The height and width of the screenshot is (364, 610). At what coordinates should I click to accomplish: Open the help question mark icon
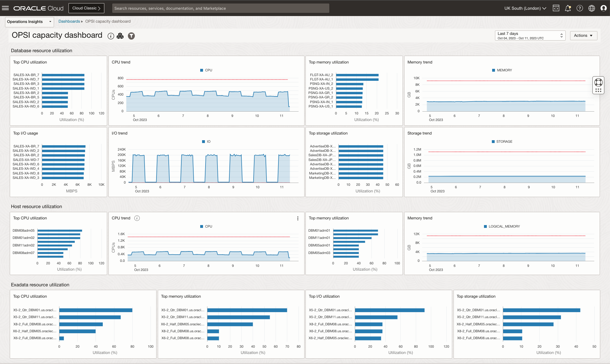point(580,8)
